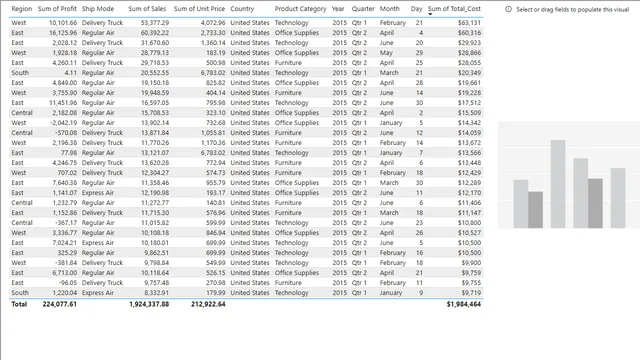Select the Total_Cost value $29,923

pos(469,43)
